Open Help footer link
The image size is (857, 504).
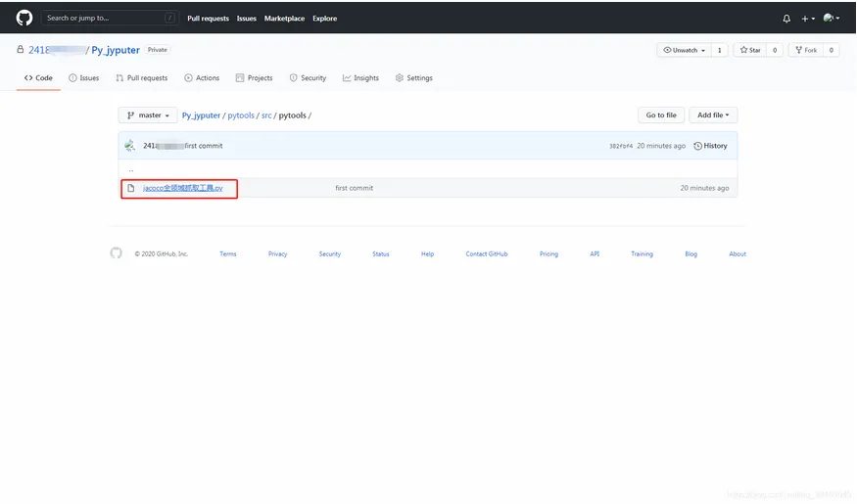[427, 253]
